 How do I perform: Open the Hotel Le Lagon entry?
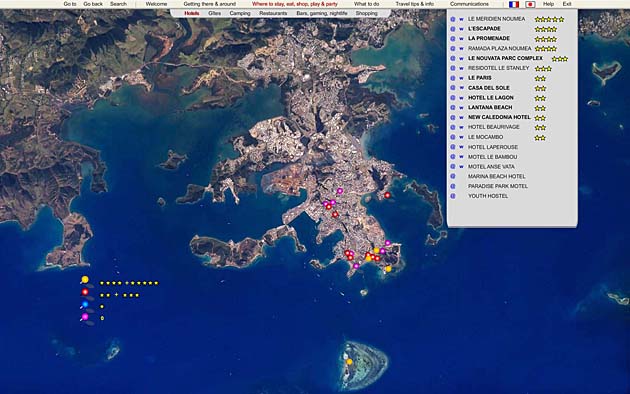click(x=491, y=98)
